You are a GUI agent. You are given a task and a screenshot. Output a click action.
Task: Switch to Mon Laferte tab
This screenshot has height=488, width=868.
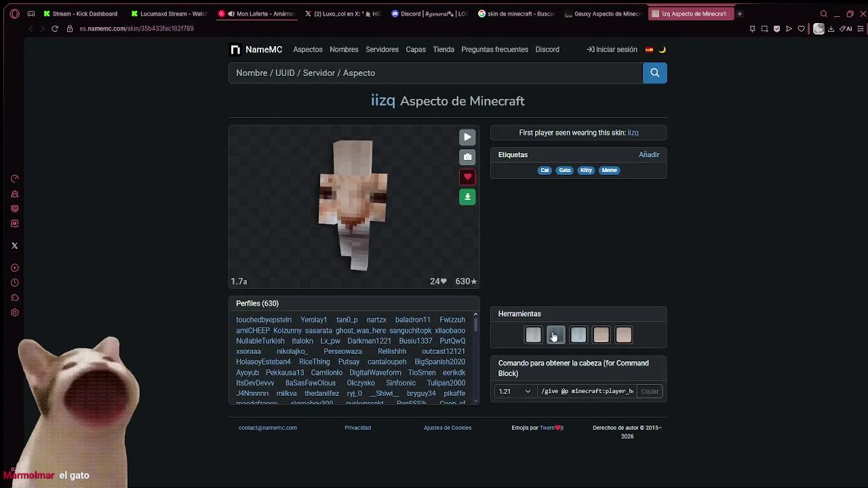coord(257,14)
